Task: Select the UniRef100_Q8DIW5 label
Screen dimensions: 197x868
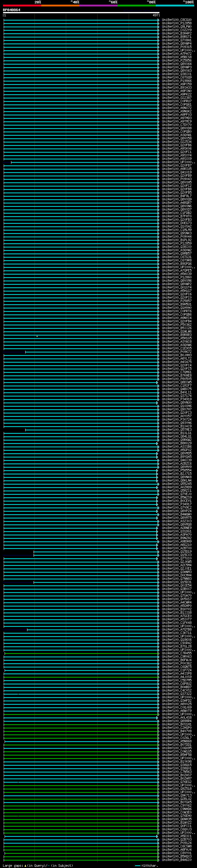Action: [176, 382]
